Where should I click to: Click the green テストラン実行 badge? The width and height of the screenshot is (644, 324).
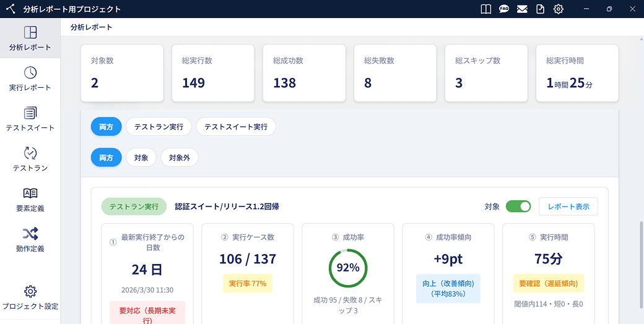134,207
